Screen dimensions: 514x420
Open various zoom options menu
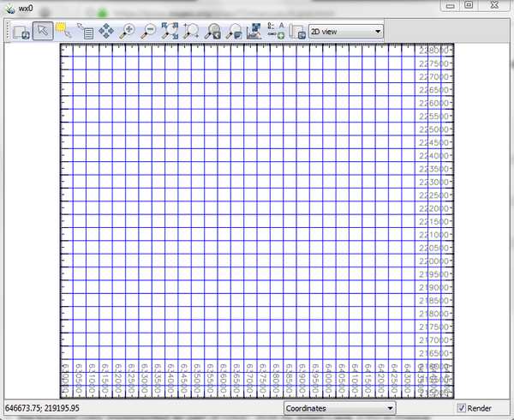click(234, 32)
